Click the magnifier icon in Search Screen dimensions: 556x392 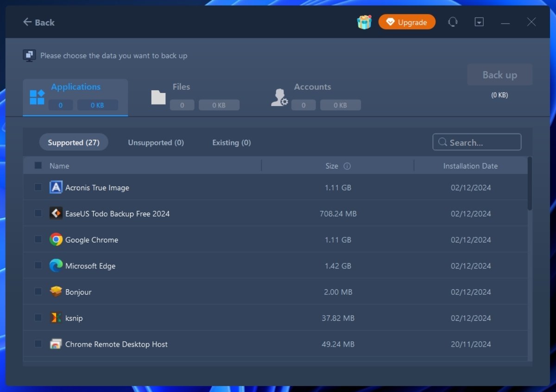pos(442,142)
